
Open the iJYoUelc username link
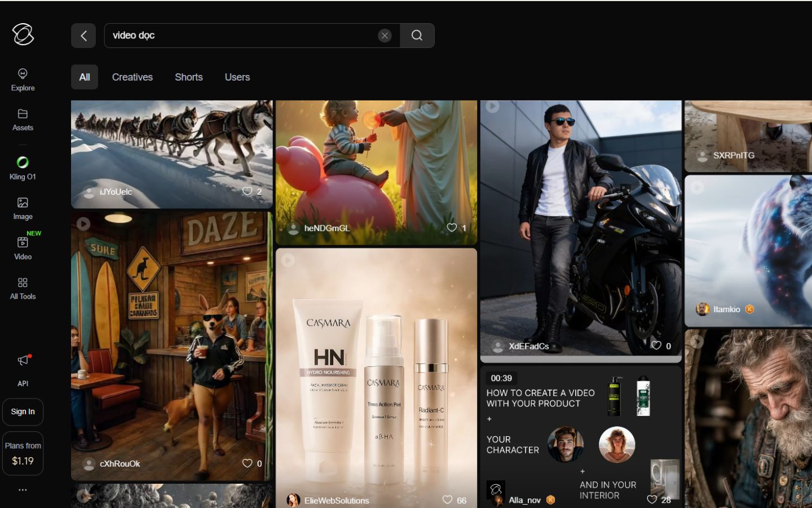[116, 192]
